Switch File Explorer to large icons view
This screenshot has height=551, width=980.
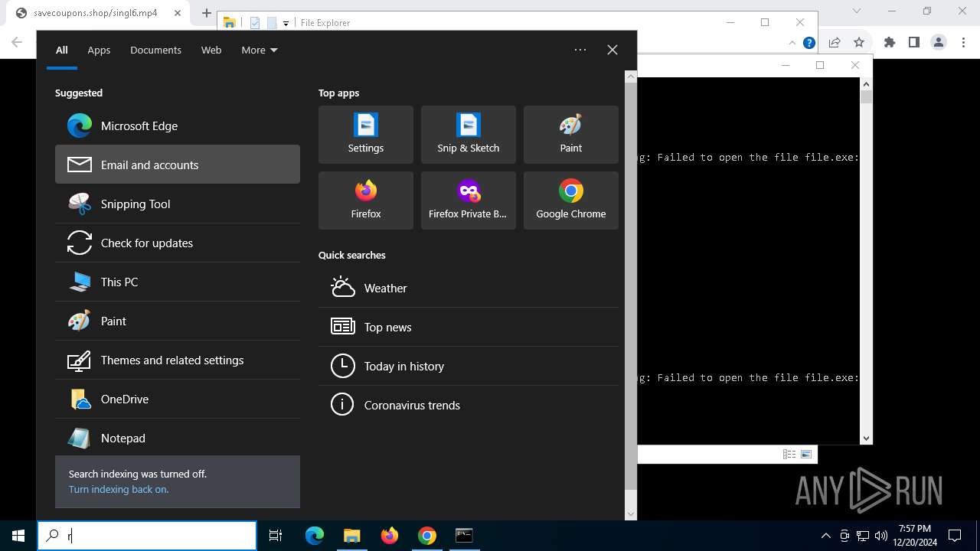(806, 454)
